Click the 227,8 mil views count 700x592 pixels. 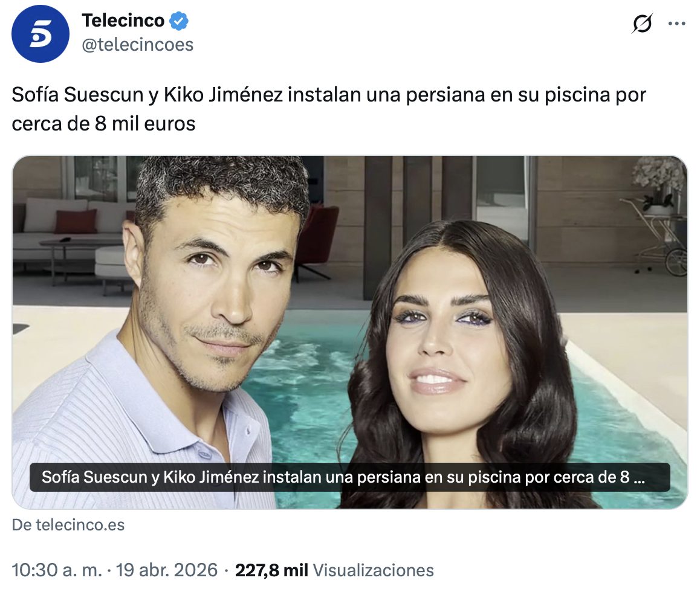point(271,570)
